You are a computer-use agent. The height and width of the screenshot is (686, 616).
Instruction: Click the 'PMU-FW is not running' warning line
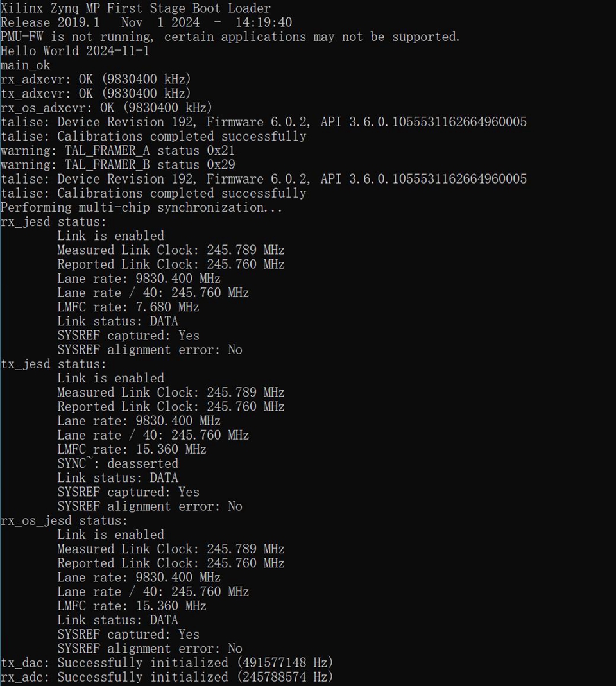(230, 37)
